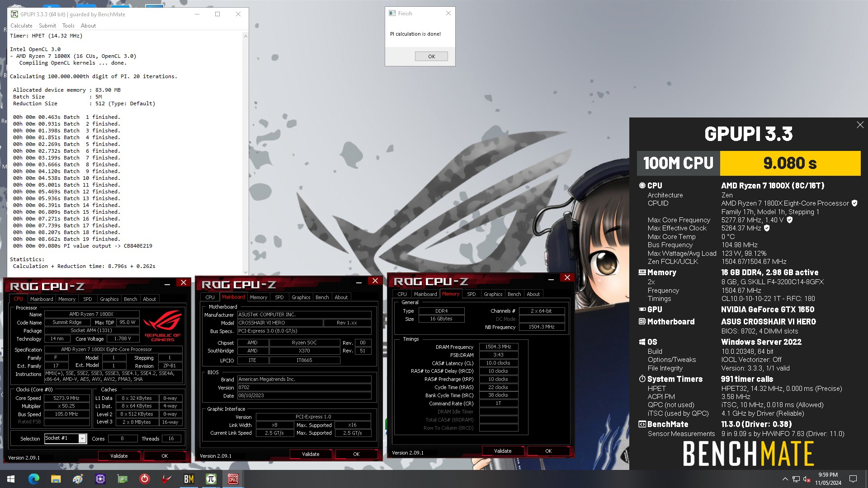Click the 'PI value output -> CB840E219' log line

pyautogui.click(x=82, y=246)
